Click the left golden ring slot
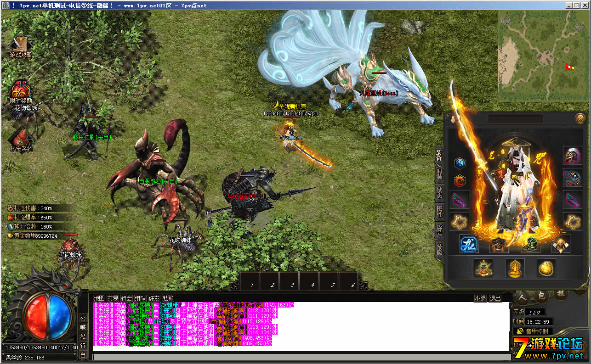591x364 pixels. tap(459, 222)
